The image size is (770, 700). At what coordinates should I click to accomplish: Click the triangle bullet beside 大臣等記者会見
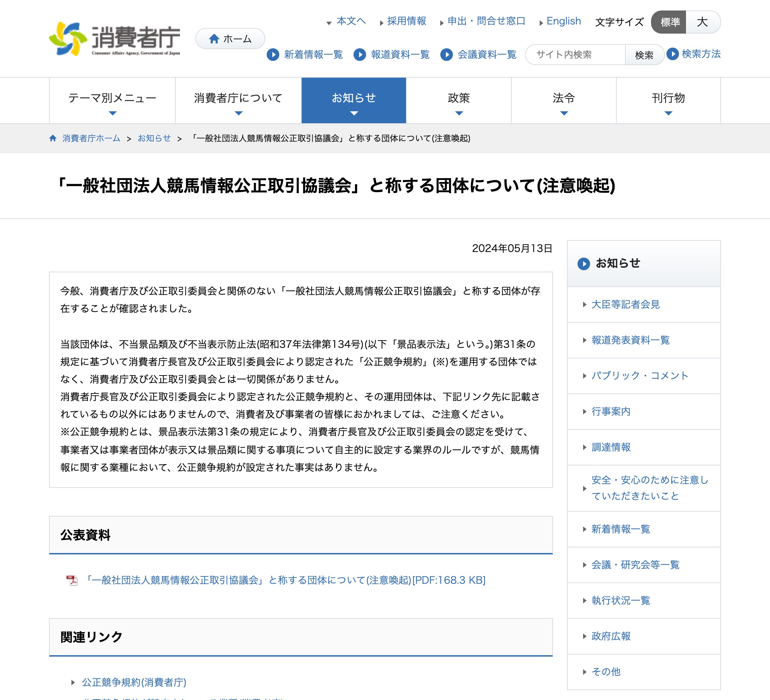(584, 304)
